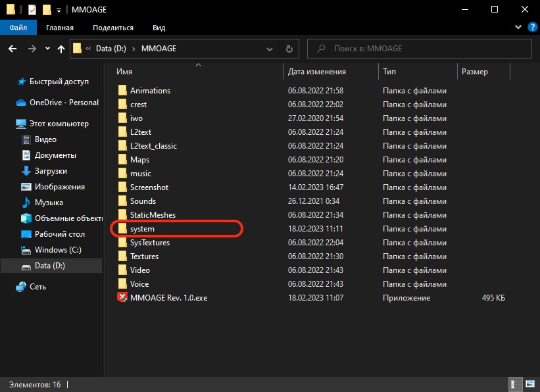Sort files by Размер column header
540x392 pixels.
pyautogui.click(x=475, y=71)
